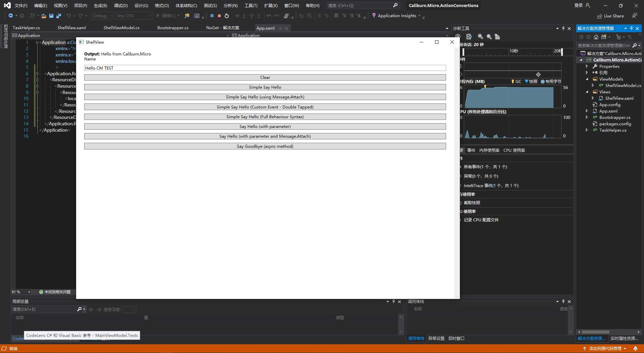644x353 pixels.
Task: Open the 工具(T) menu
Action: (251, 5)
